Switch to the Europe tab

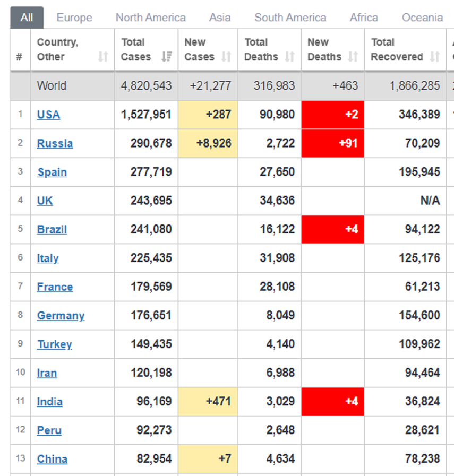point(74,18)
